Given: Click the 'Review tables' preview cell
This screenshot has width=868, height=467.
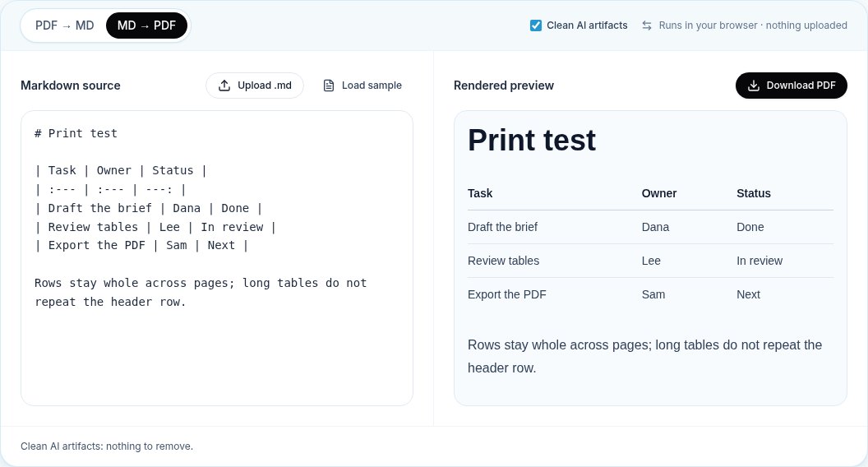Looking at the screenshot, I should (x=503, y=261).
